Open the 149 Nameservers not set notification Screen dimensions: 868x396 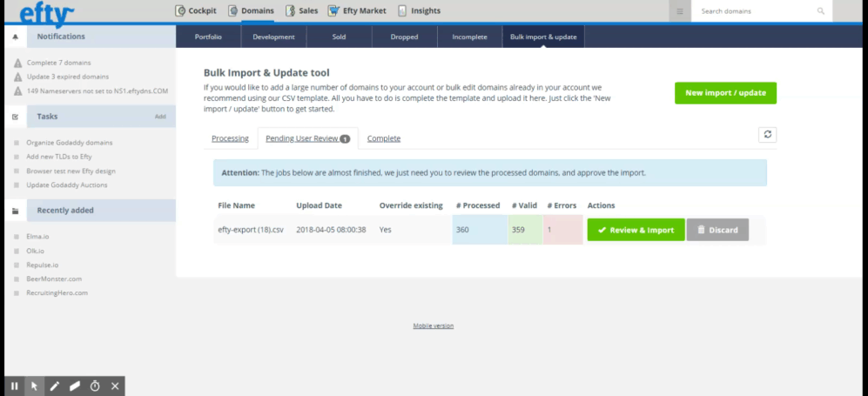click(x=98, y=91)
